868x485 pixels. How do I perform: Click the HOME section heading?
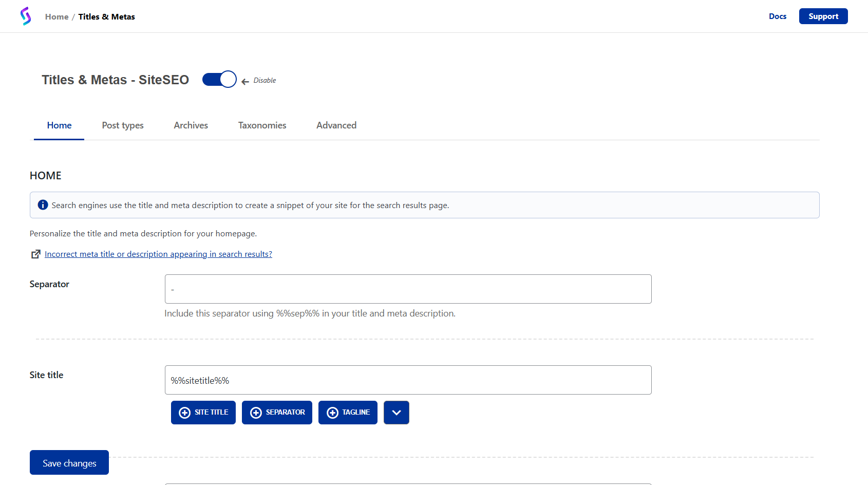click(x=46, y=176)
